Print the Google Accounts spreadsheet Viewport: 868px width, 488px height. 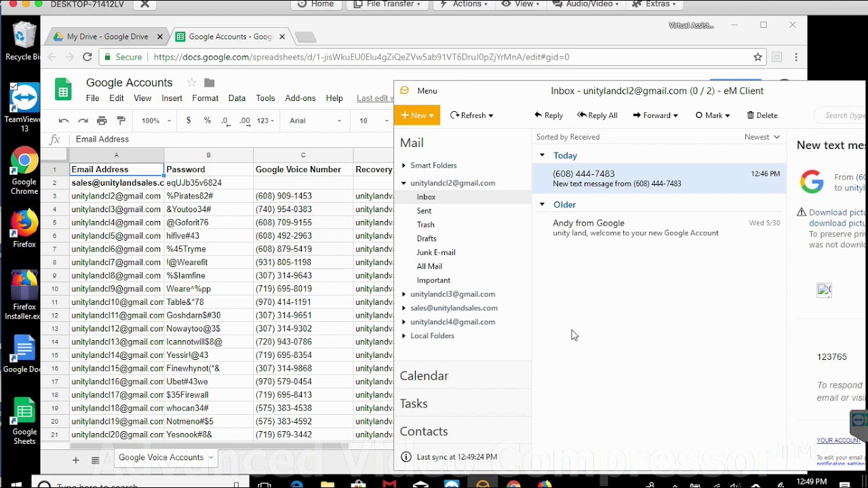tap(102, 121)
